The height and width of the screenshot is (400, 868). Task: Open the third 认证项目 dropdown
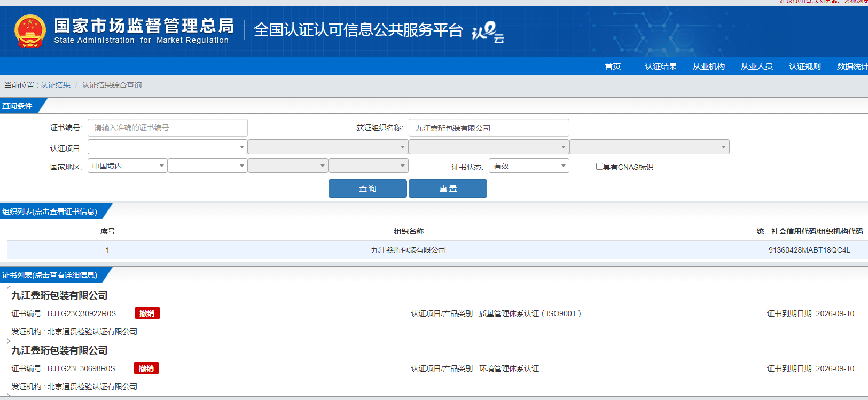point(489,147)
